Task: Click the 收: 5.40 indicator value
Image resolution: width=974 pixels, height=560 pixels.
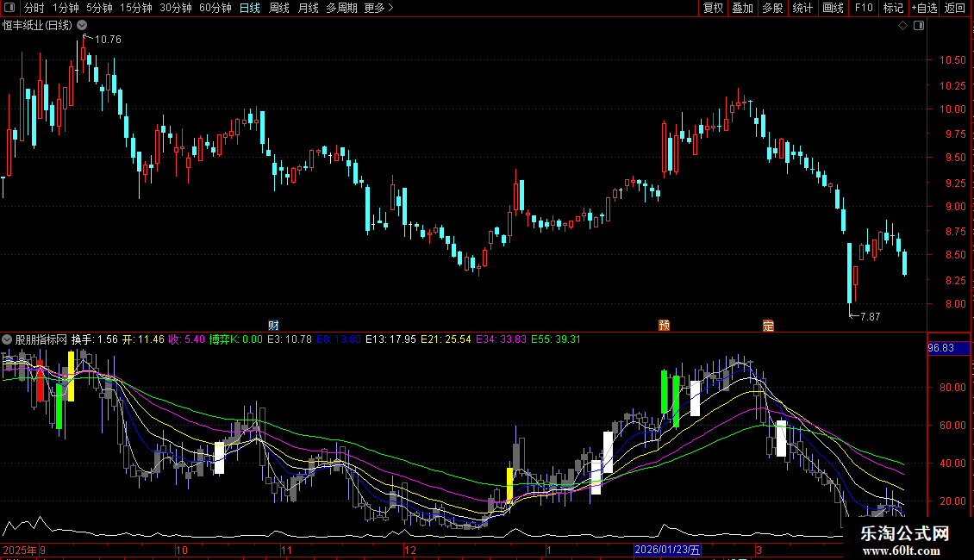Action: (x=186, y=339)
